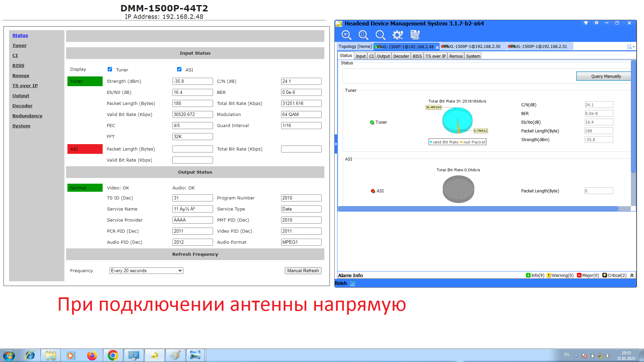Click the horizontal scrollbar in status panel
644x362 pixels.
[478, 209]
